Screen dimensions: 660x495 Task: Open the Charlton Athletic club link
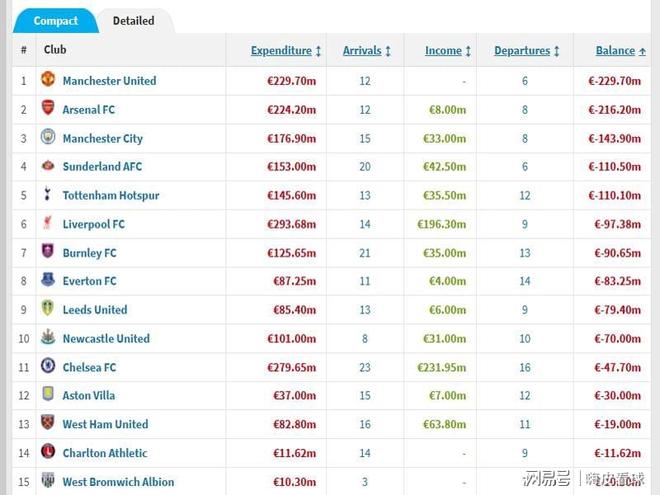click(x=105, y=453)
